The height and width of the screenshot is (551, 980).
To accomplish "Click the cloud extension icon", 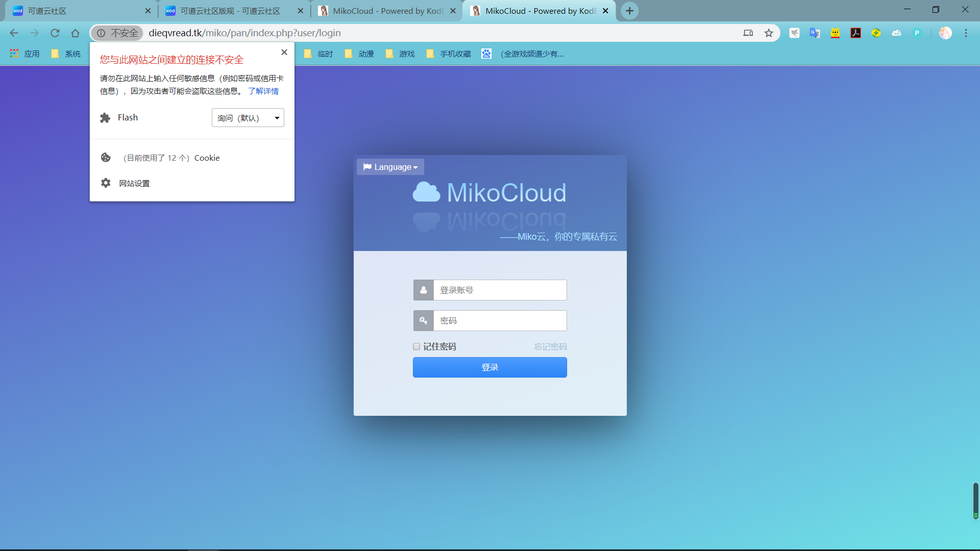I will point(896,33).
